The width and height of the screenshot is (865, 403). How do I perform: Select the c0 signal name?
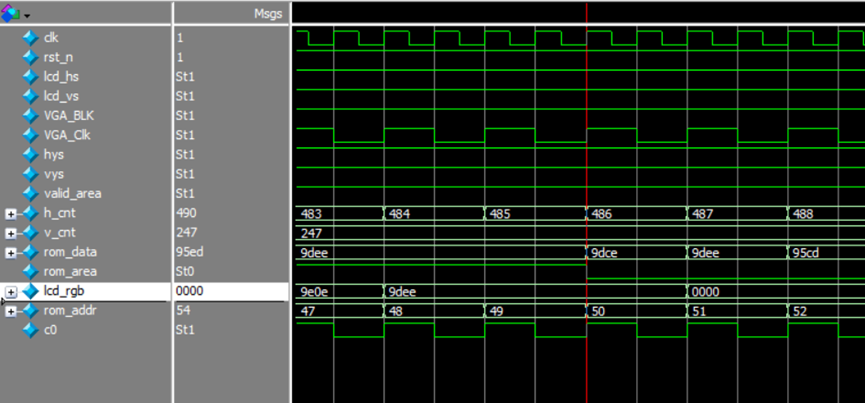click(50, 330)
